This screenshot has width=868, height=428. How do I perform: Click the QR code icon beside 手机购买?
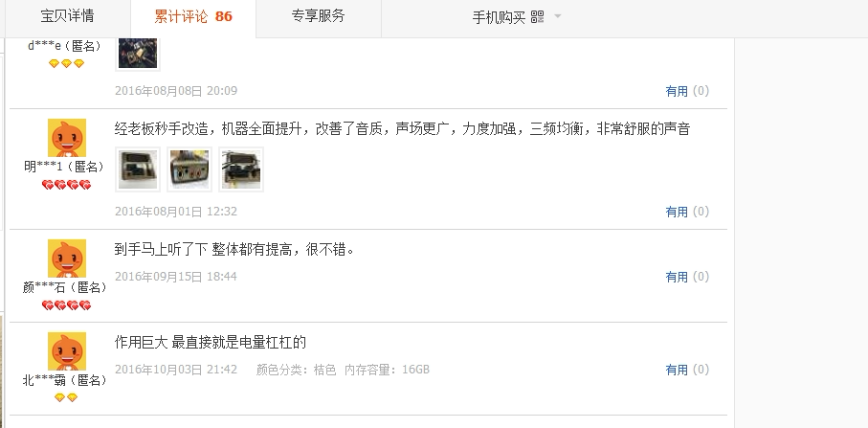[x=537, y=16]
